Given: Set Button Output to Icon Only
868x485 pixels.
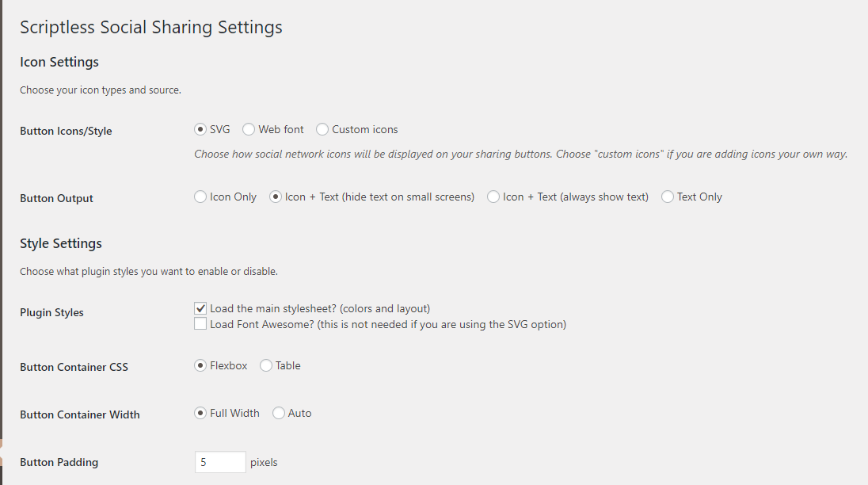Looking at the screenshot, I should 200,197.
